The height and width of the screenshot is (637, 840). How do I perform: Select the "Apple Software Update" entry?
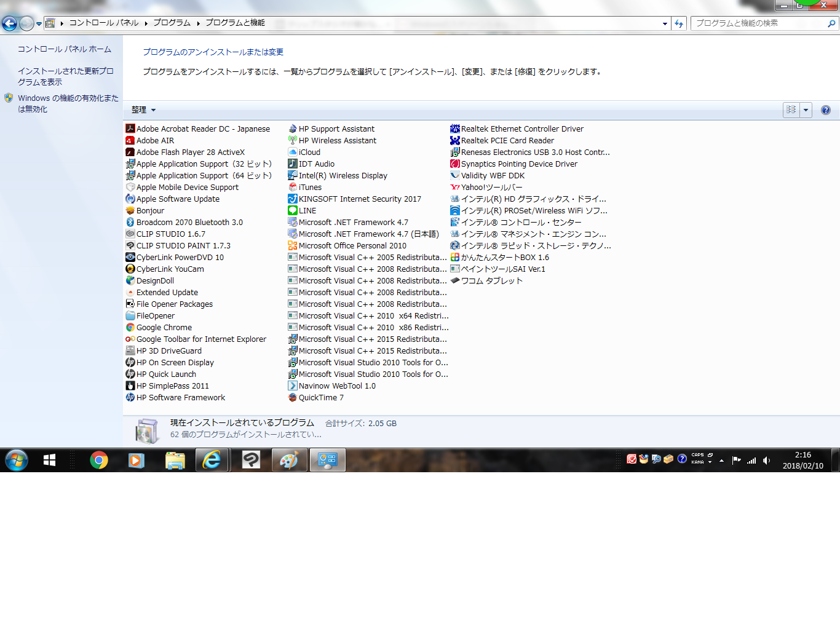pos(173,199)
